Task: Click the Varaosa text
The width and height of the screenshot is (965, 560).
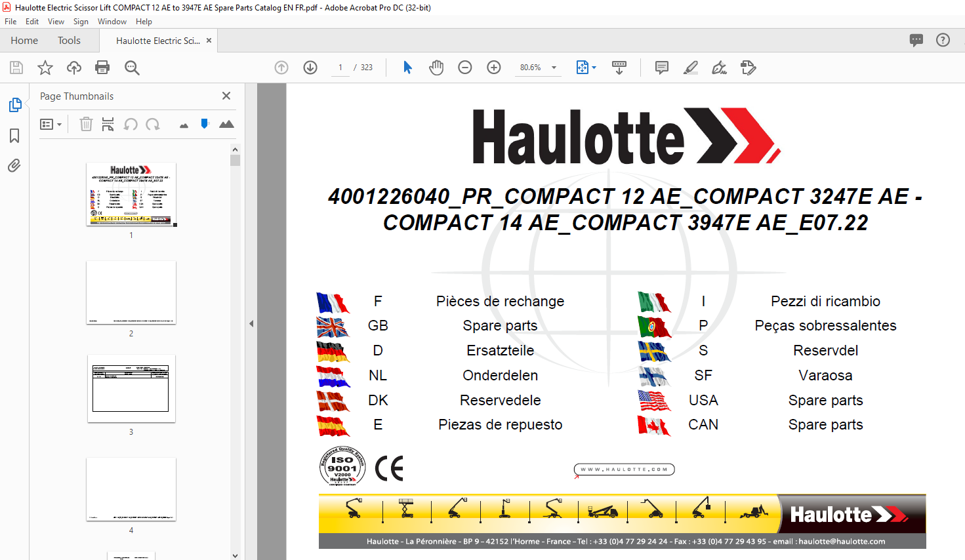Action: [x=825, y=375]
